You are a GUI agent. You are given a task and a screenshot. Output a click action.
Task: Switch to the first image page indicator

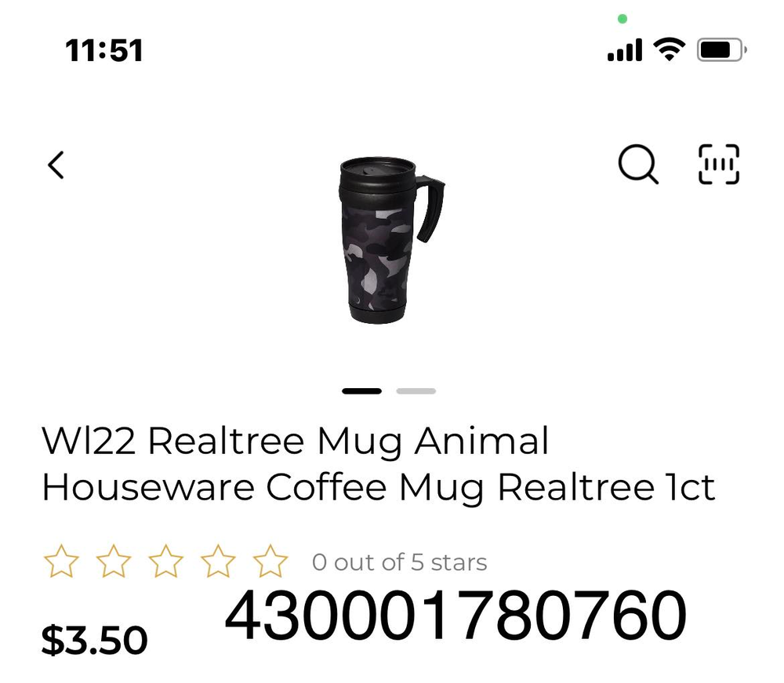pos(362,391)
